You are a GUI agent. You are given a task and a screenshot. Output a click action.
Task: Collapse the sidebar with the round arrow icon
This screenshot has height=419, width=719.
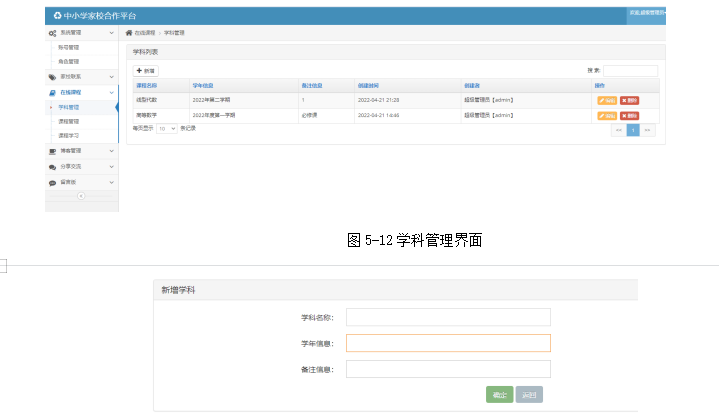81,196
